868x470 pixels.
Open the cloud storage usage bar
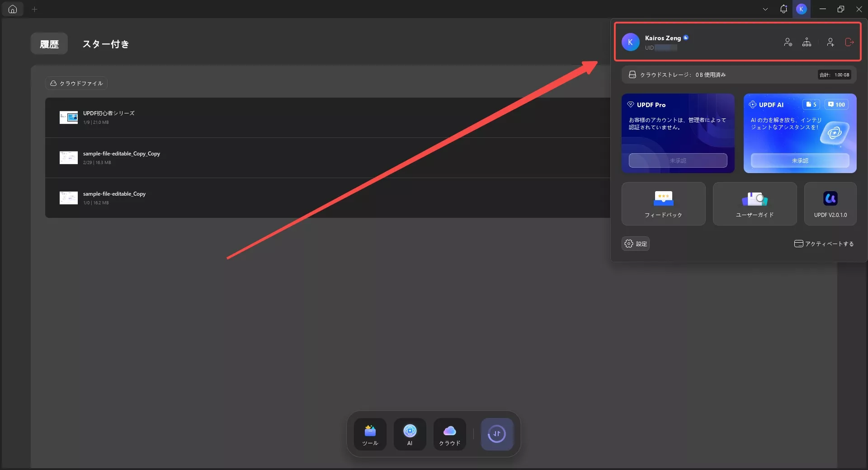point(739,75)
